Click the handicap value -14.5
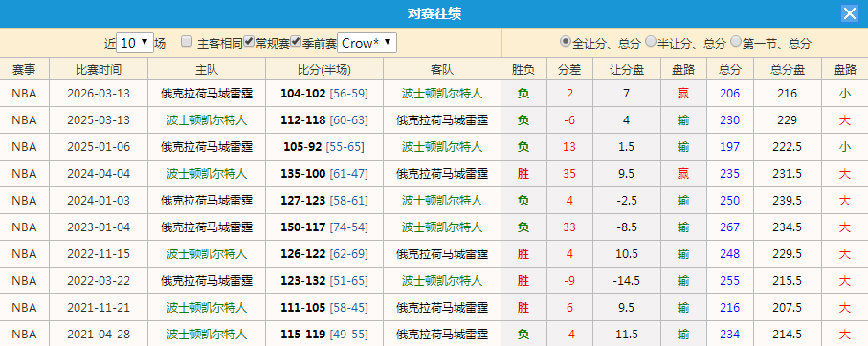868x346 pixels. click(626, 281)
